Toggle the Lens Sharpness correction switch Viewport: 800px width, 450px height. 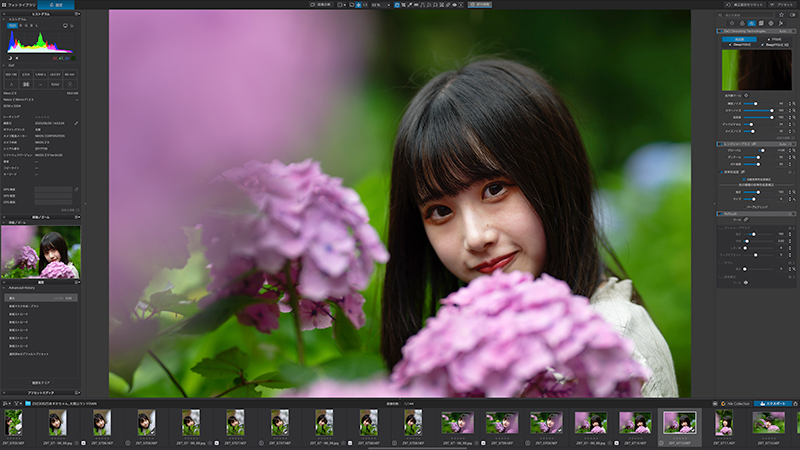(721, 144)
